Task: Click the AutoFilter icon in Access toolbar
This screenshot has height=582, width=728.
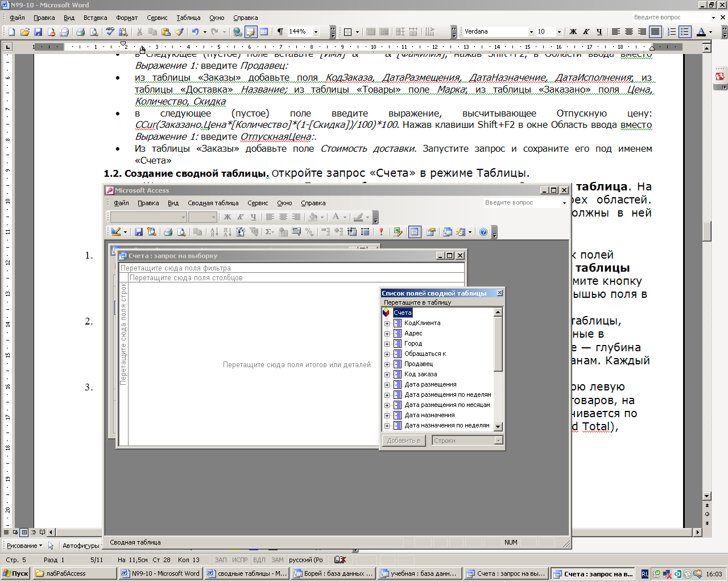Action: coord(240,232)
